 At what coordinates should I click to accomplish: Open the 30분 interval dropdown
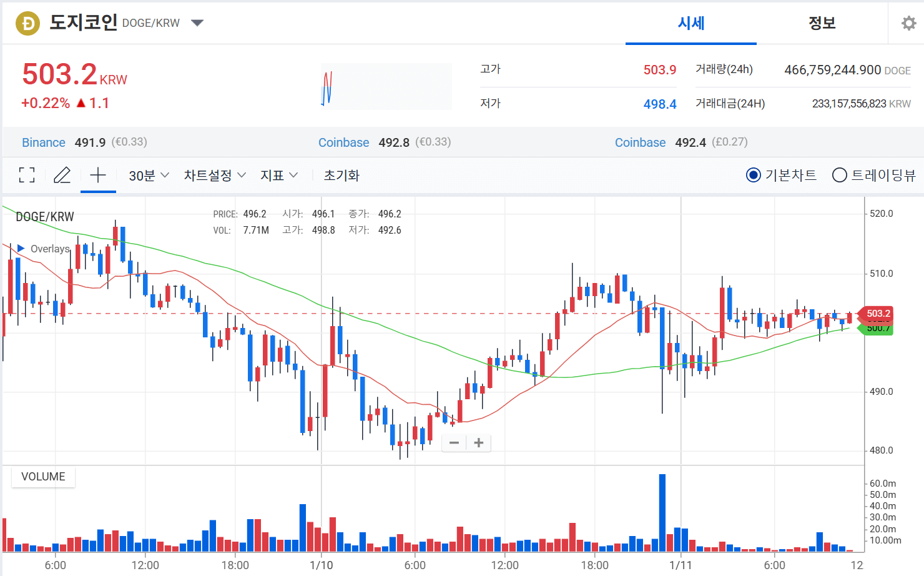click(x=147, y=176)
